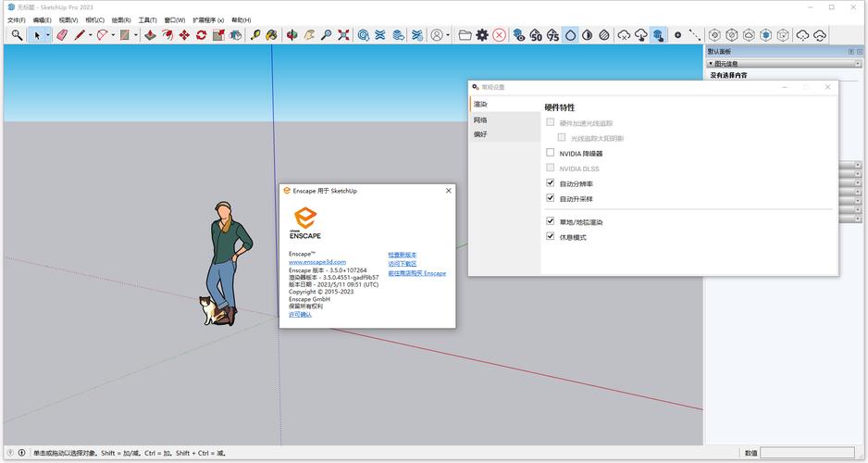Screen dimensions: 868x463
Task: Click the link to purchase Enscape
Action: coord(416,273)
